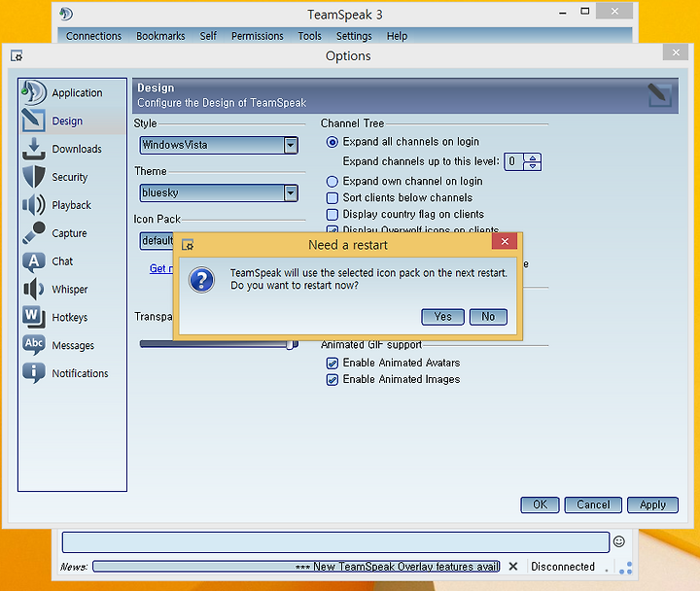Click the Application icon in Options sidebar
The width and height of the screenshot is (700, 591).
pos(34,92)
